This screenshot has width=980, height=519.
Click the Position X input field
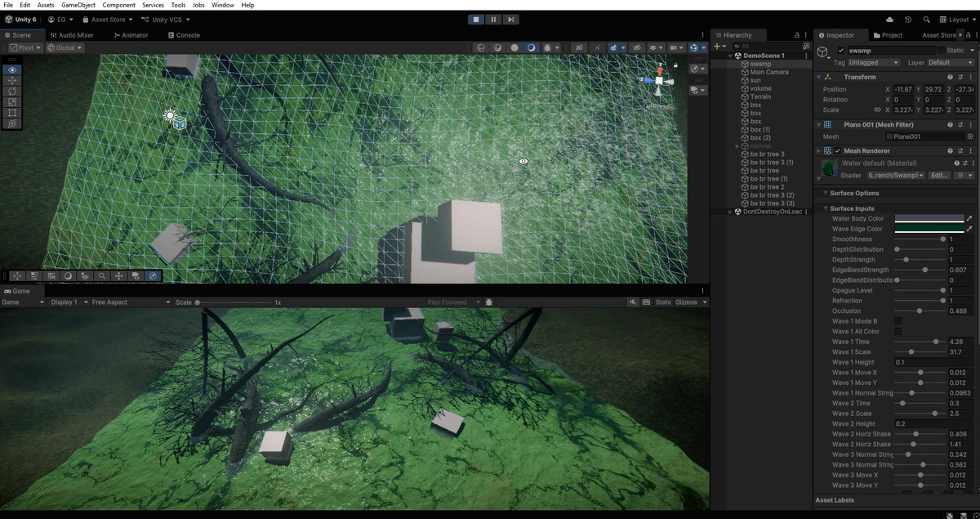tap(904, 89)
